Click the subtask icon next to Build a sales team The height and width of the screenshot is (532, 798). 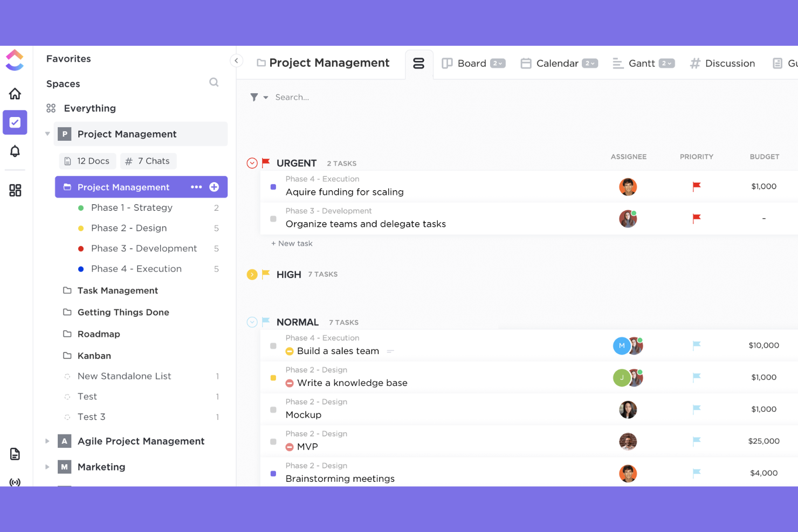(x=390, y=351)
